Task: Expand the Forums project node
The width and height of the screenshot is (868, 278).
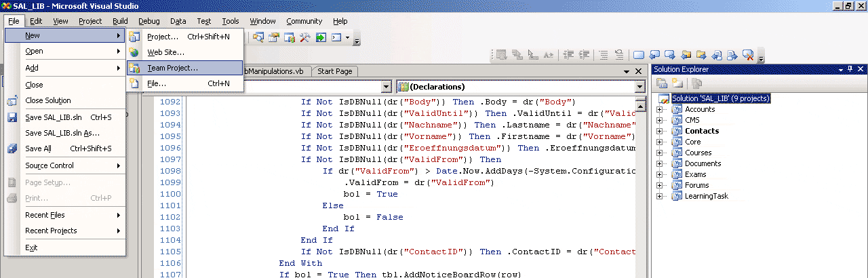Action: (660, 185)
